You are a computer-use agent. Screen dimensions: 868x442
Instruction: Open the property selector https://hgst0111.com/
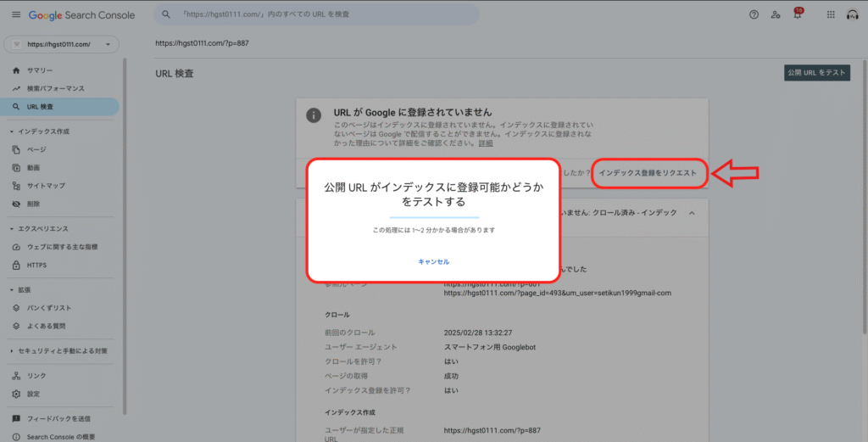coord(61,44)
